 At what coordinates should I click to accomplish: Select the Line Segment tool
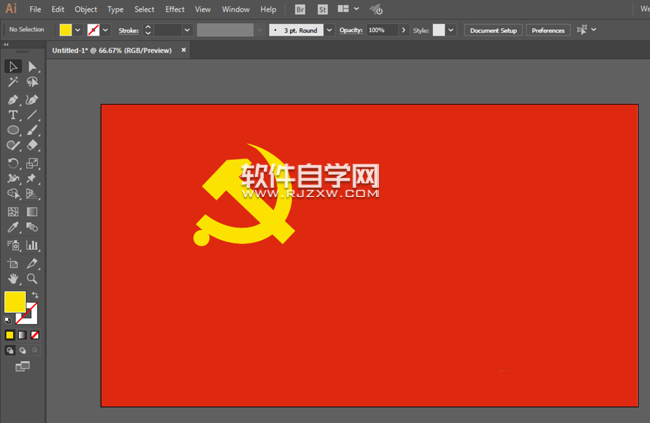point(32,115)
